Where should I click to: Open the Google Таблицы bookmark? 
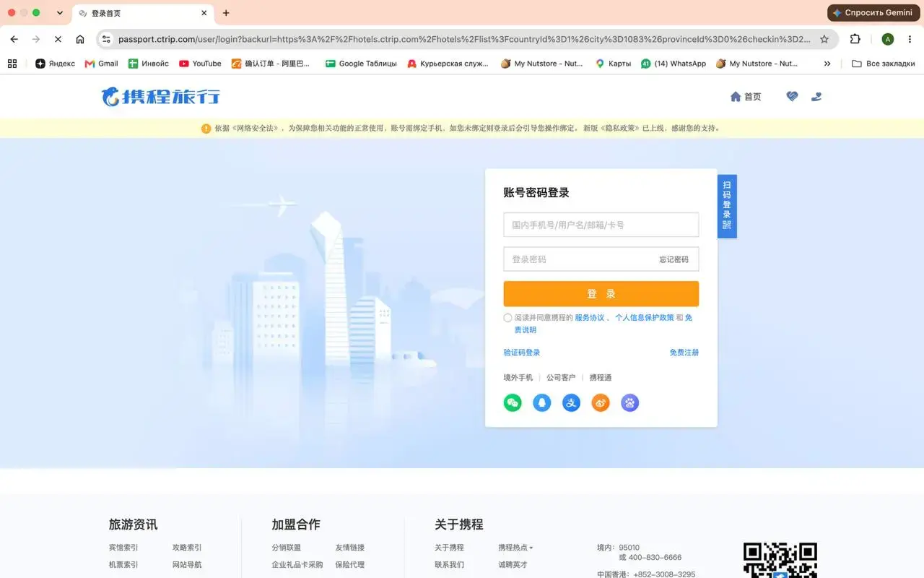[361, 64]
